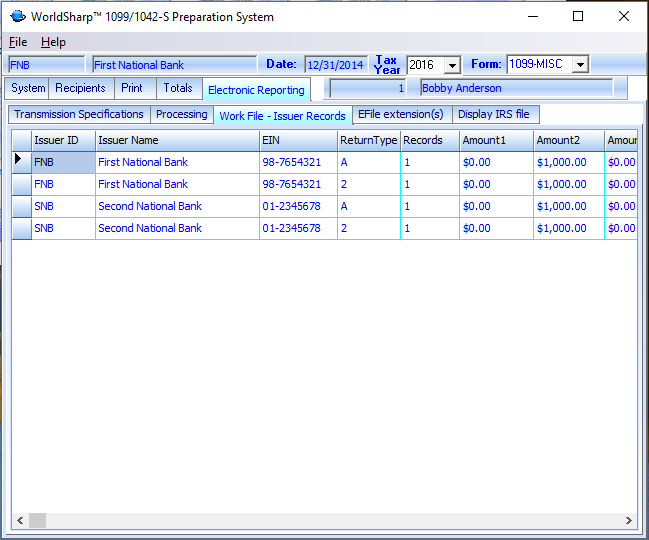Open the EFile extension(s) tab

click(x=400, y=115)
